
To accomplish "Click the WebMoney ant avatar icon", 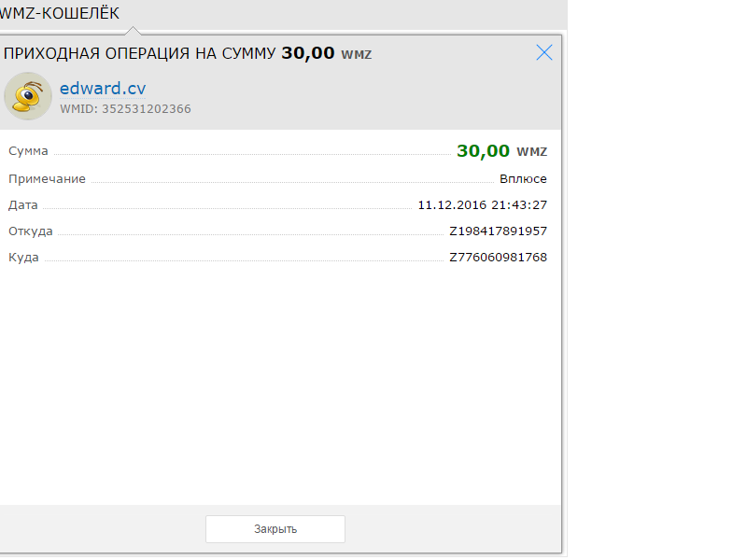I will (28, 96).
